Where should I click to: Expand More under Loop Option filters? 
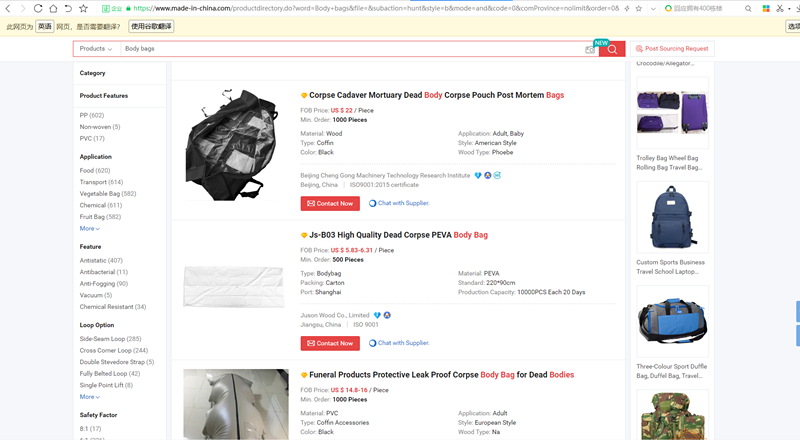(89, 397)
